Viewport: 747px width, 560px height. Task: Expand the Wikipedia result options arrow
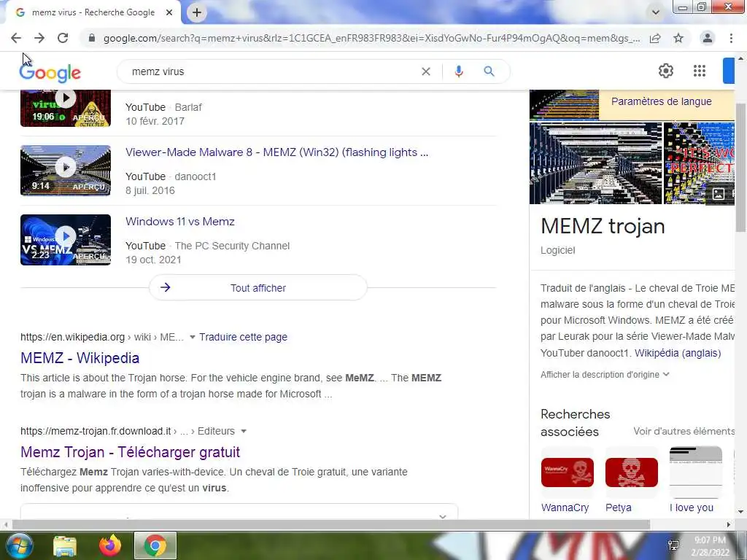(x=193, y=337)
